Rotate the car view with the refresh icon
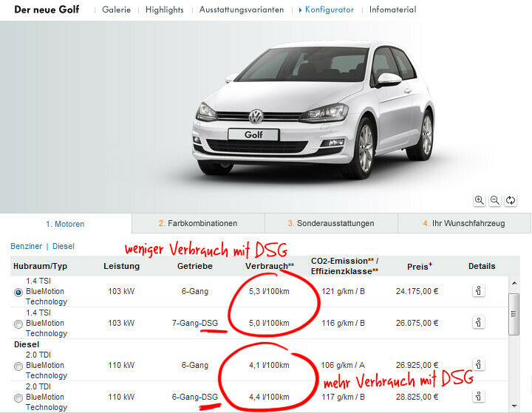This screenshot has width=532, height=413. coord(511,200)
